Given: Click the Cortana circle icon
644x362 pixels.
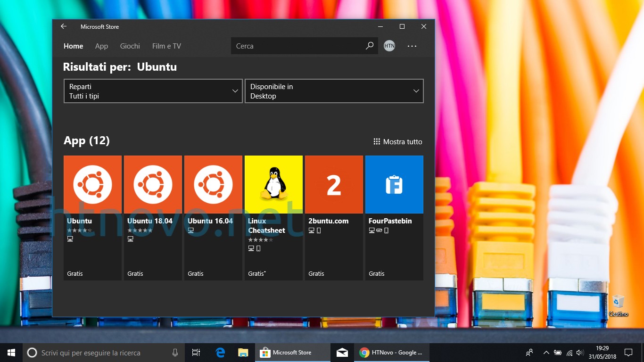Looking at the screenshot, I should [32, 353].
